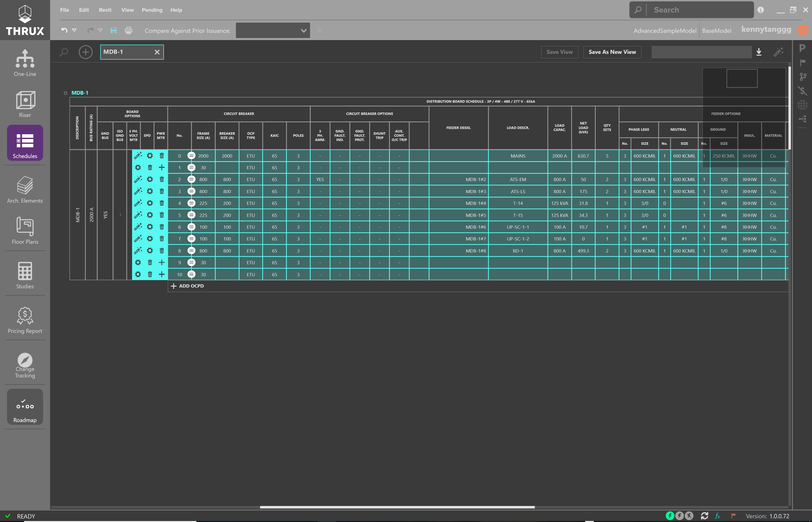Open the Pending menu
The height and width of the screenshot is (522, 812).
pos(152,10)
